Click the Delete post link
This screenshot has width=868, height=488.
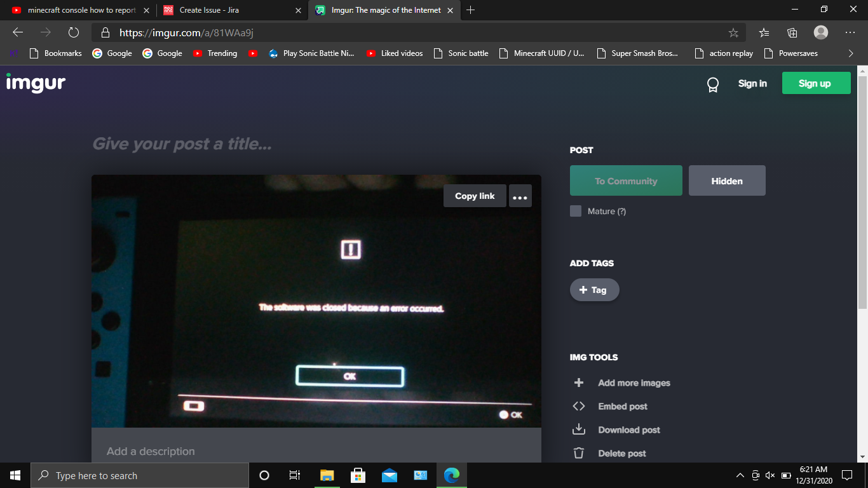pyautogui.click(x=622, y=453)
